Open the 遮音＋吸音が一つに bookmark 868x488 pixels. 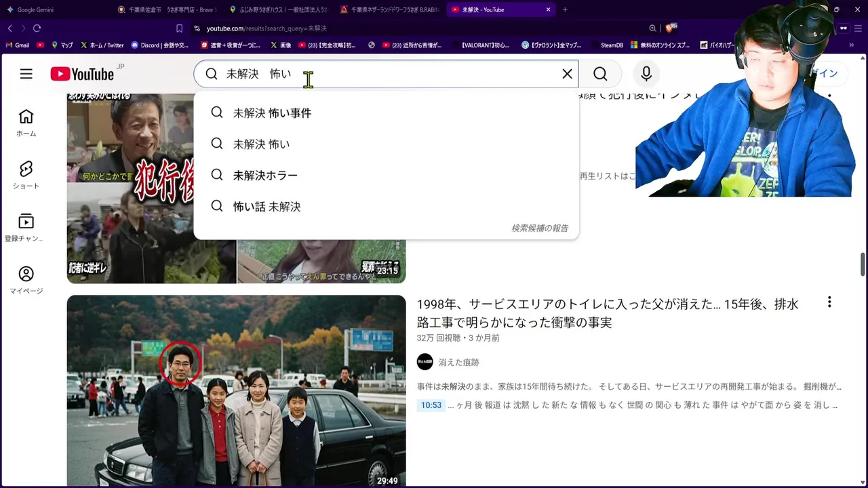point(231,45)
